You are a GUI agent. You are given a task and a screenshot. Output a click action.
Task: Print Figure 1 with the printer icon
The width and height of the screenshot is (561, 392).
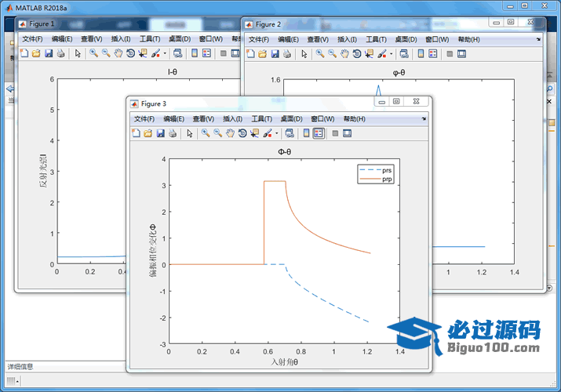61,53
